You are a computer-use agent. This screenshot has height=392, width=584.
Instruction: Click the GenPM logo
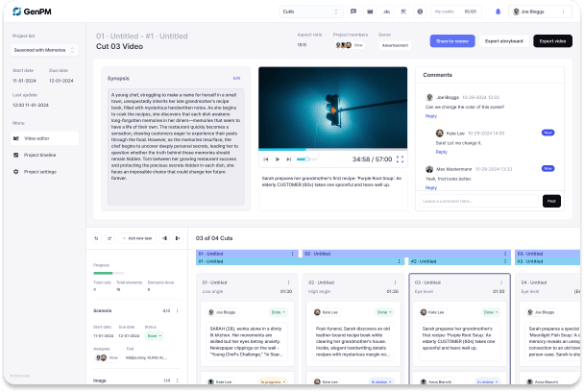pyautogui.click(x=32, y=12)
